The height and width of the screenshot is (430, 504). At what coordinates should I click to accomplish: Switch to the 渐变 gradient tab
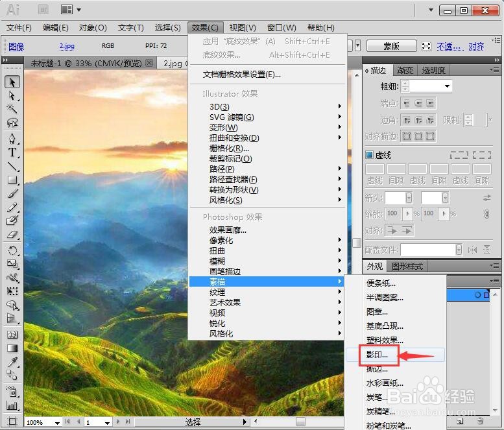coord(405,71)
